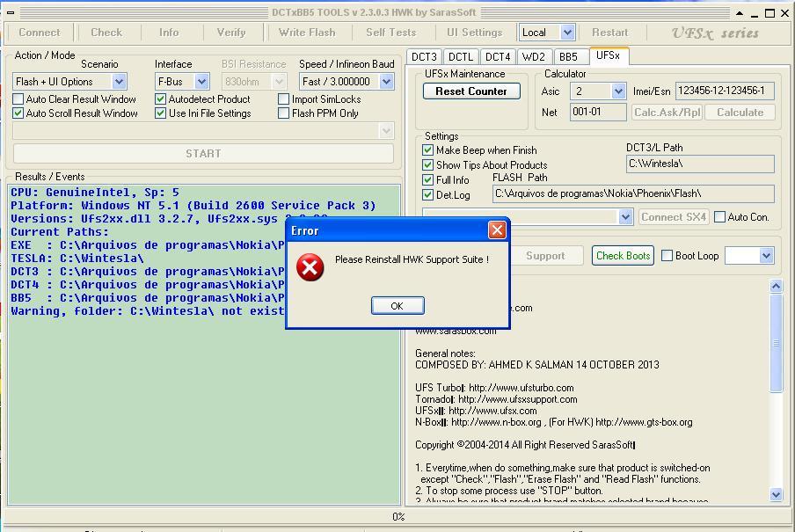This screenshot has width=795, height=532.
Task: Expand the dropdown left of Connect SX4
Action: point(625,217)
